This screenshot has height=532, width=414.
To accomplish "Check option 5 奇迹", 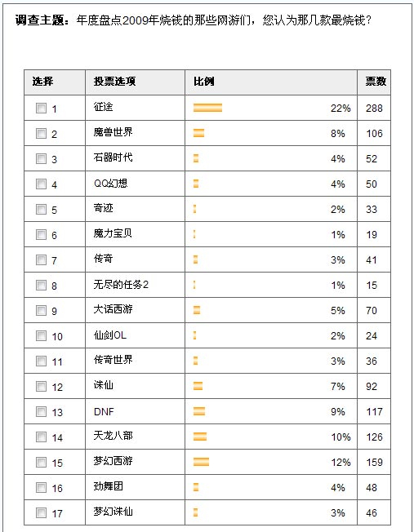I will pyautogui.click(x=41, y=210).
